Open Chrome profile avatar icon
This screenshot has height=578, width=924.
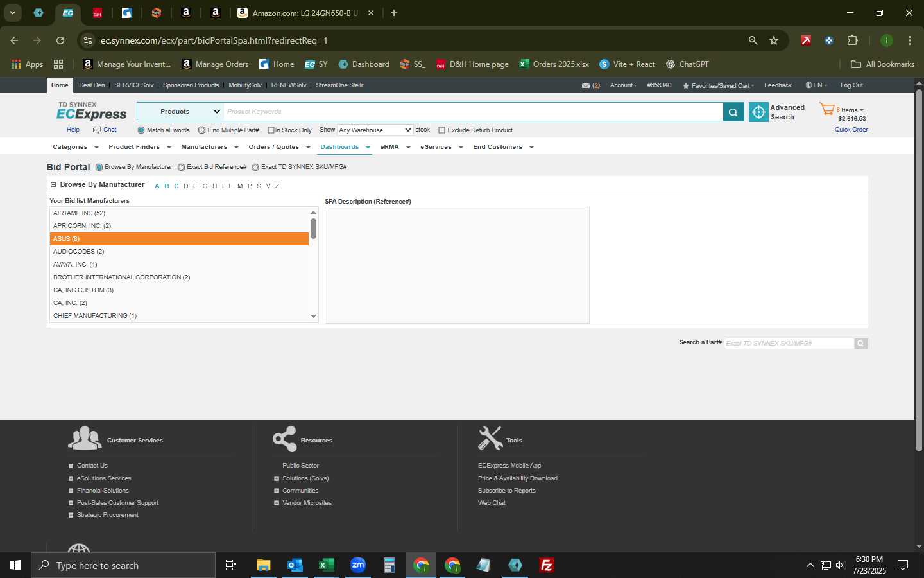tap(886, 40)
